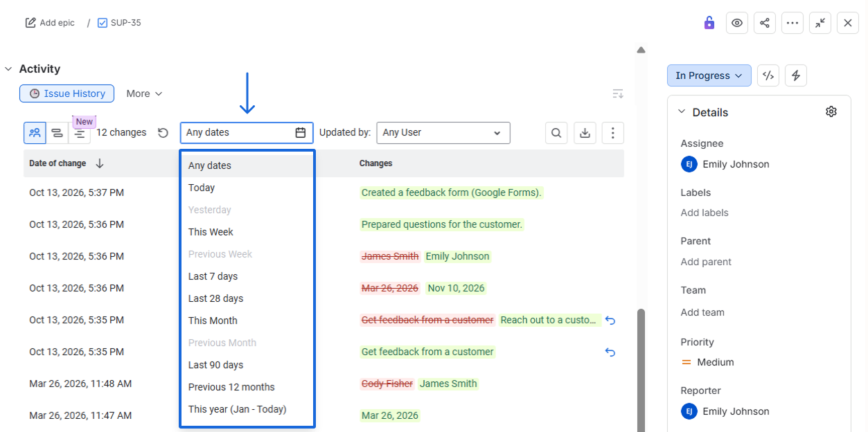Open the vertical three-dot history menu

click(x=613, y=133)
